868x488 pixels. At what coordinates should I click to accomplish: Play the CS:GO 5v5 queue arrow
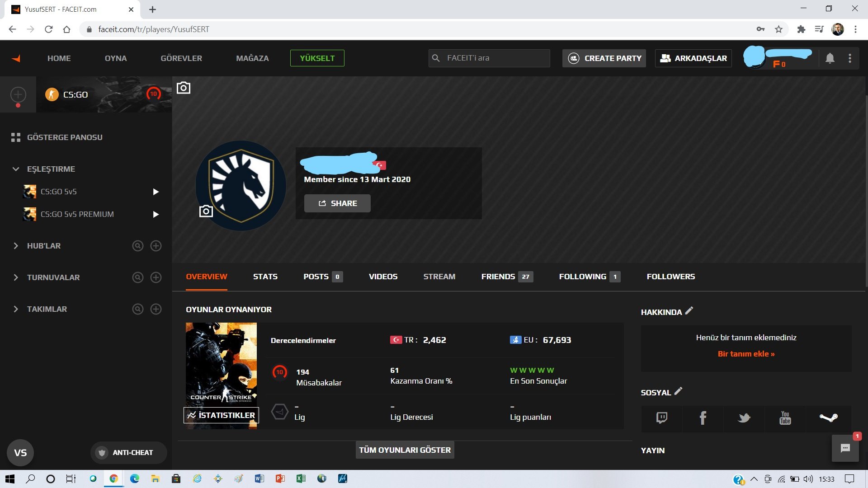(x=156, y=192)
